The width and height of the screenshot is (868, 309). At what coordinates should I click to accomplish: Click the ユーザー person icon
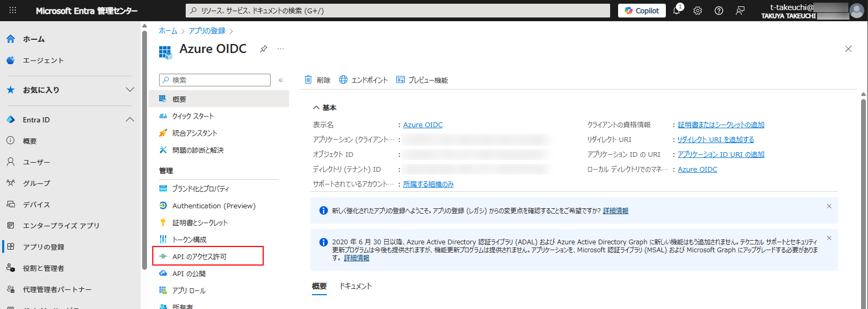click(11, 162)
